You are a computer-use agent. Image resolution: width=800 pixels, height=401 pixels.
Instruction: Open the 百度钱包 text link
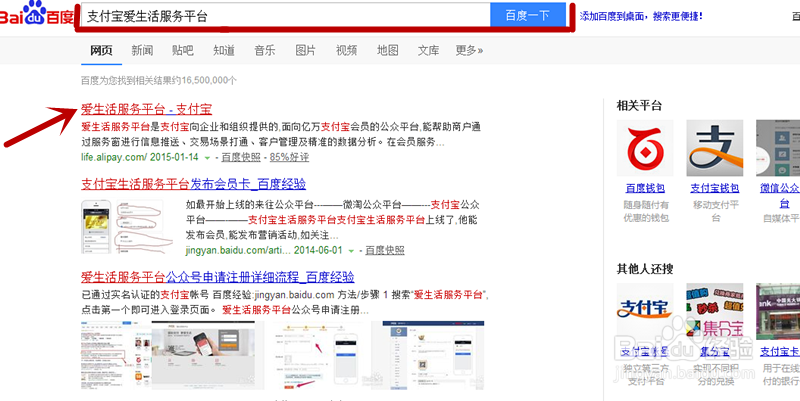(x=645, y=188)
